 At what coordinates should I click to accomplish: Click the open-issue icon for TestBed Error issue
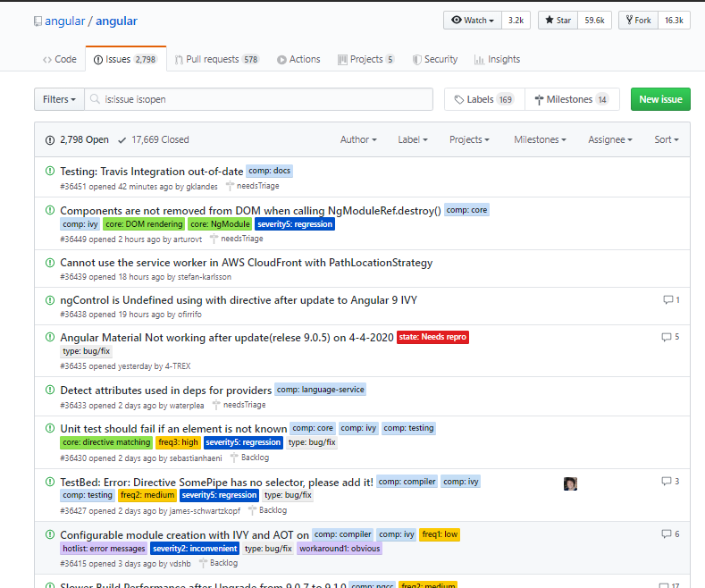pos(50,482)
